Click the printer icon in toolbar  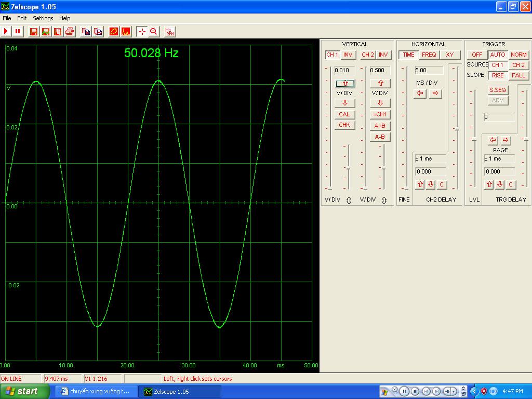pos(70,32)
